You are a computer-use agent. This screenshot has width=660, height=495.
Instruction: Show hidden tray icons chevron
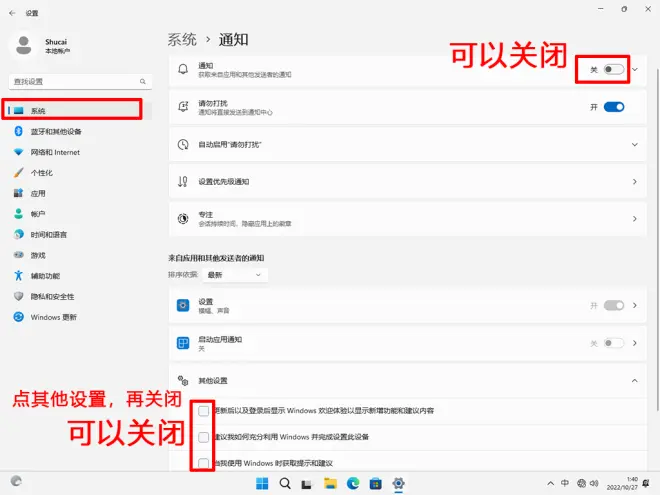(x=551, y=483)
